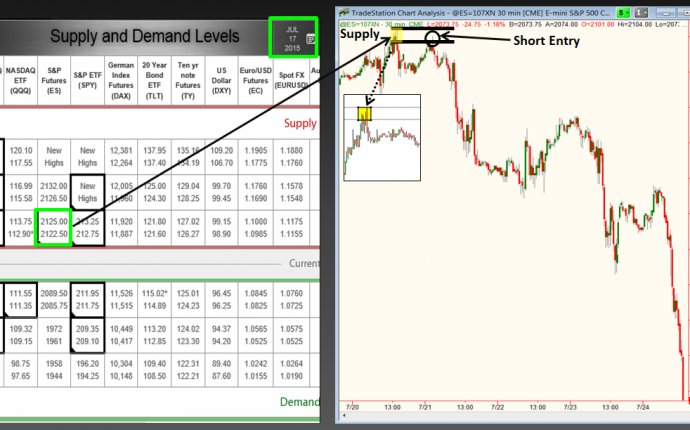Viewport: 690px width, 430px height.
Task: Select the TLT demand cell 115.02 / 114.89
Action: pos(154,299)
